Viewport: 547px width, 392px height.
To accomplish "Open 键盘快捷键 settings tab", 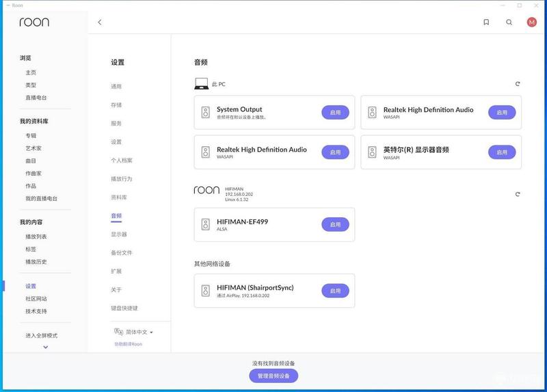I will point(124,308).
